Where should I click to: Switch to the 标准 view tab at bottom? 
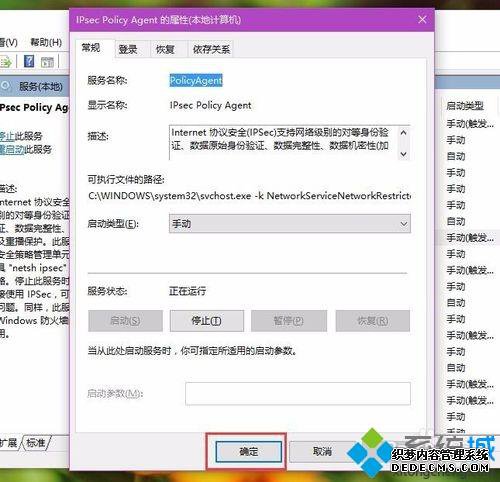tap(36, 443)
